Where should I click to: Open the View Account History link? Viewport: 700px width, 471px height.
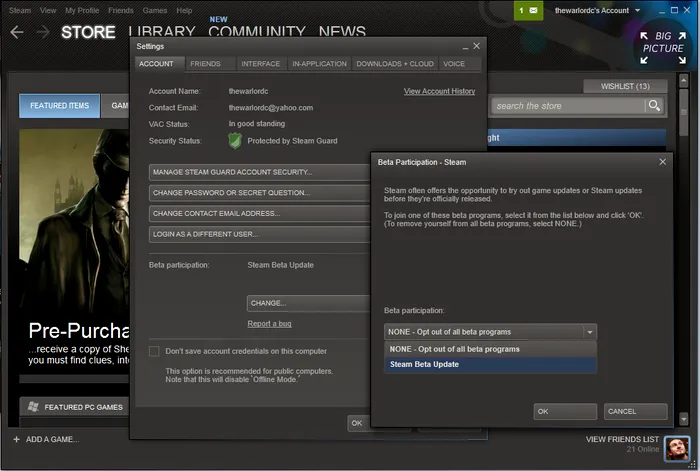(439, 91)
